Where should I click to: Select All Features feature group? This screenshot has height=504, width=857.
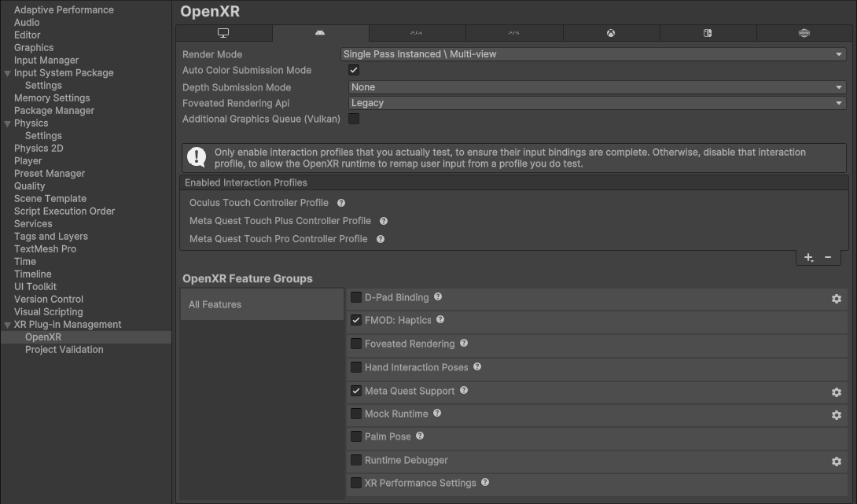click(x=263, y=304)
